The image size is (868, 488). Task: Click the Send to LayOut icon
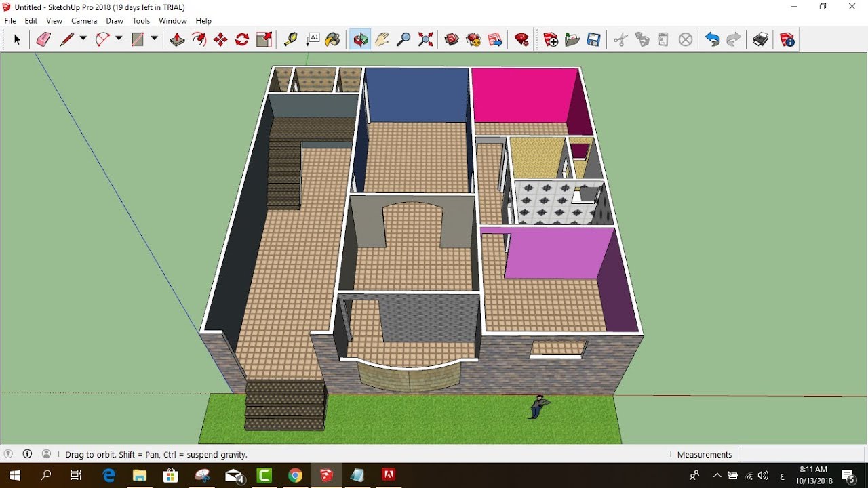[x=495, y=40]
